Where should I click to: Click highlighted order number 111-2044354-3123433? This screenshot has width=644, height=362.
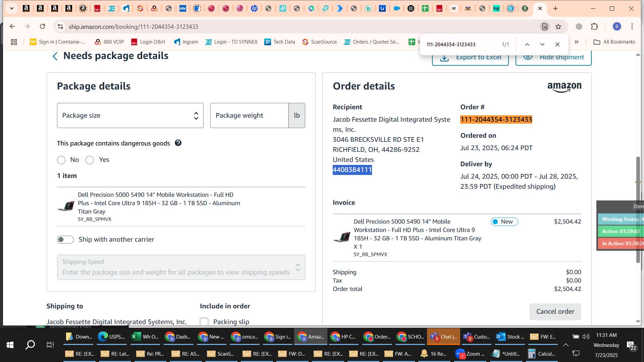[x=496, y=119]
